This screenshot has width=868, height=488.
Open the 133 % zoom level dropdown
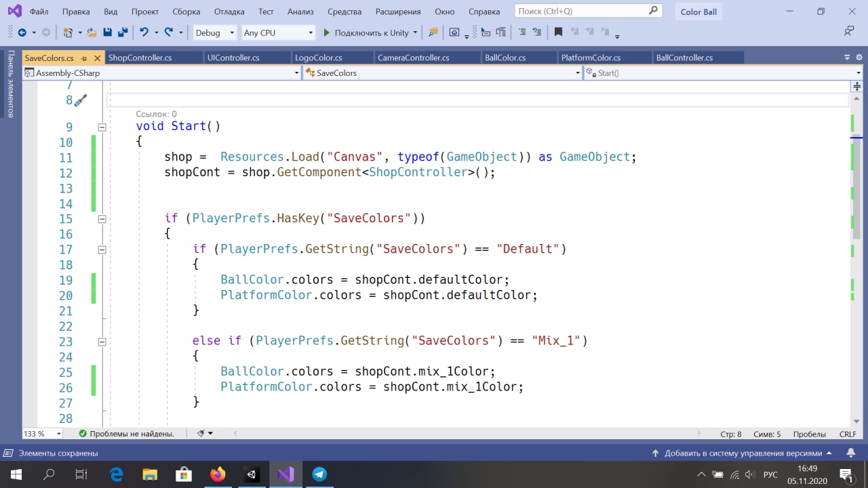tap(43, 434)
